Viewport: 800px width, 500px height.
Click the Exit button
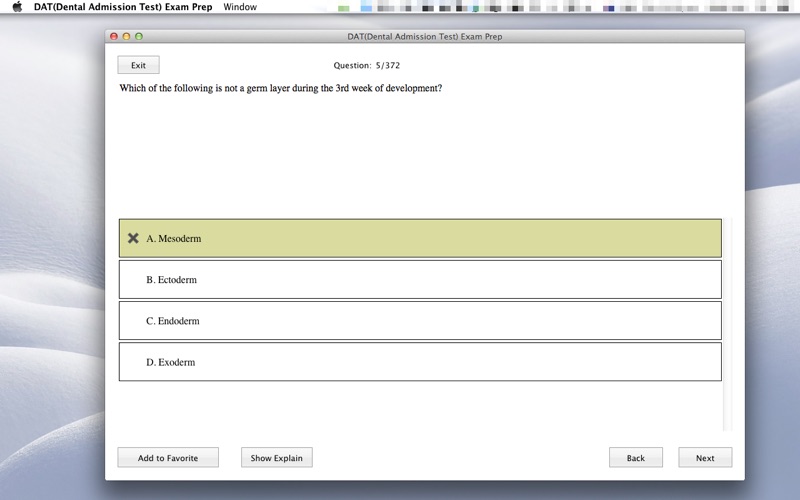click(x=138, y=65)
